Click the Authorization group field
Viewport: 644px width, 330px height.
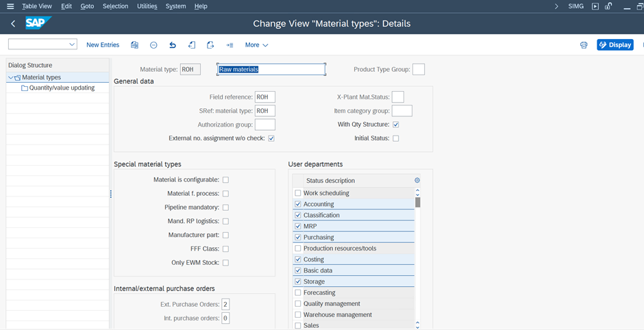tap(265, 125)
